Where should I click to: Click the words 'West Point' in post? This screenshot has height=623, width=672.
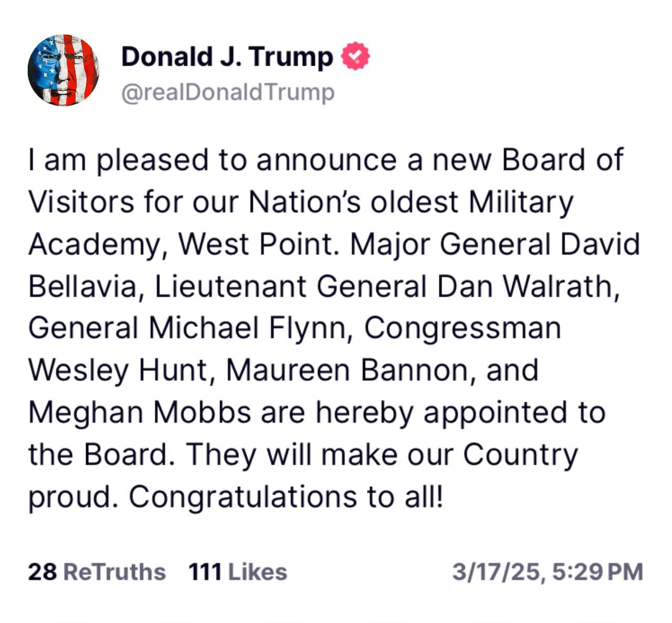(255, 244)
